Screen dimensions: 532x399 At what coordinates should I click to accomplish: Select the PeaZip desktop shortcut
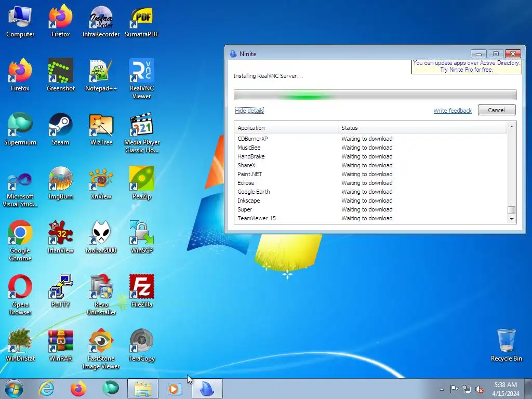141,183
